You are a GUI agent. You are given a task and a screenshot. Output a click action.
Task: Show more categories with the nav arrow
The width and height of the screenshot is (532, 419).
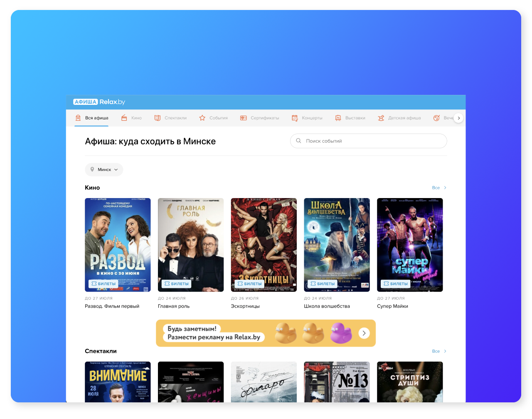coord(458,118)
